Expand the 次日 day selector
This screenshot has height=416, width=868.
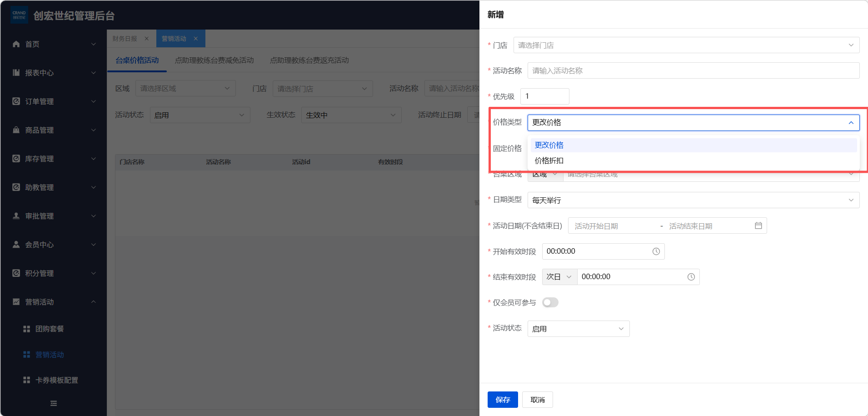pos(559,277)
